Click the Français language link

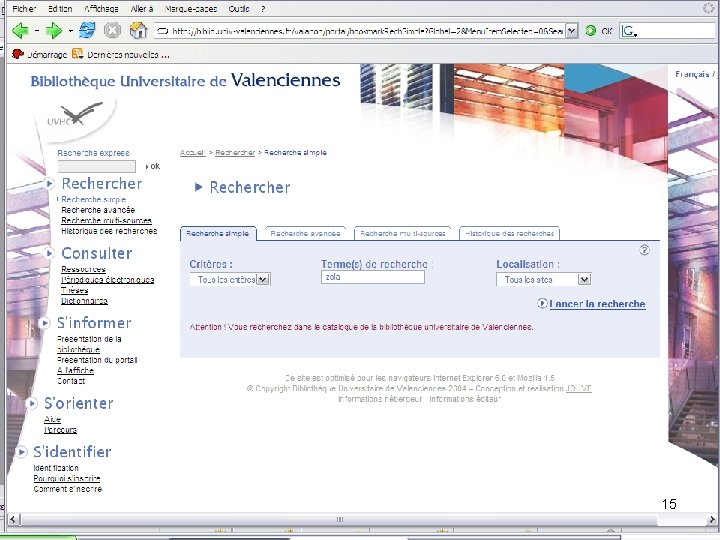[x=692, y=74]
